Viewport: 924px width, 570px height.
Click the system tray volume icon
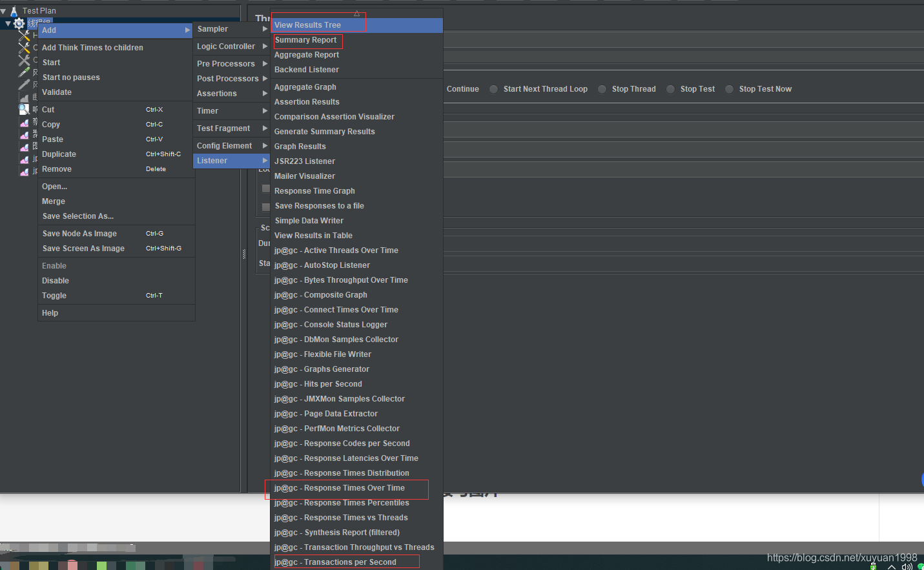907,567
